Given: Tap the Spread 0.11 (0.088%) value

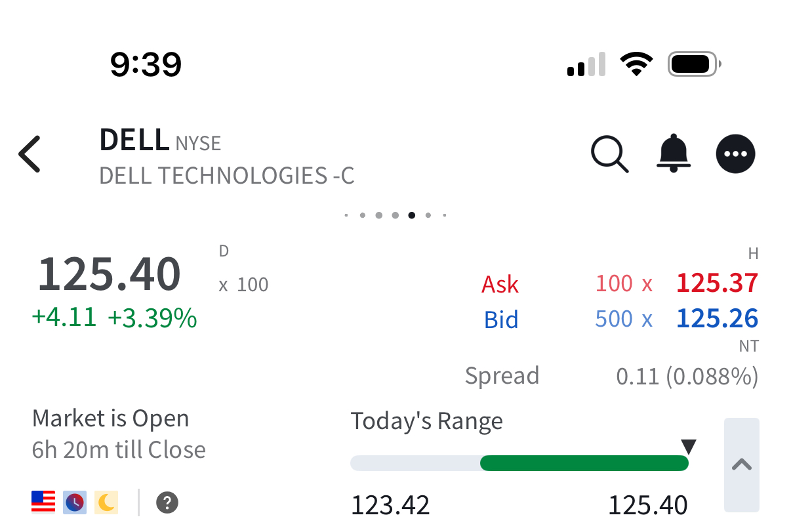Looking at the screenshot, I should coord(687,377).
